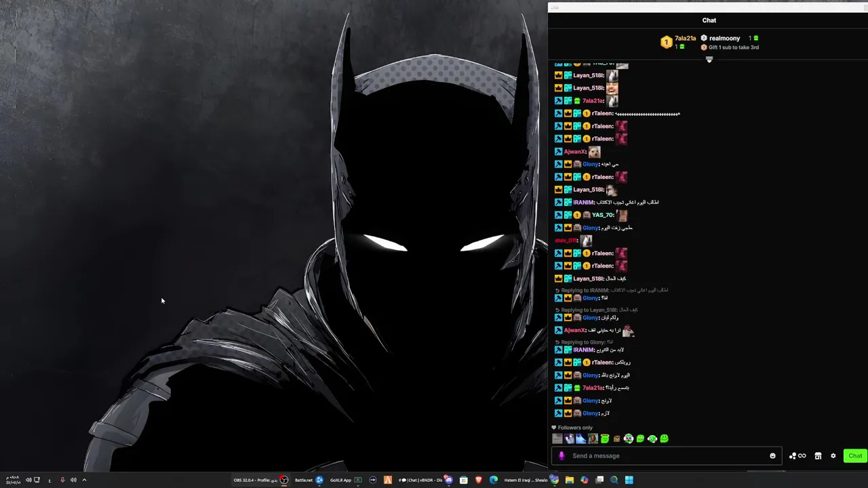Click the green Chat send button
This screenshot has height=488, width=868.
tap(855, 455)
